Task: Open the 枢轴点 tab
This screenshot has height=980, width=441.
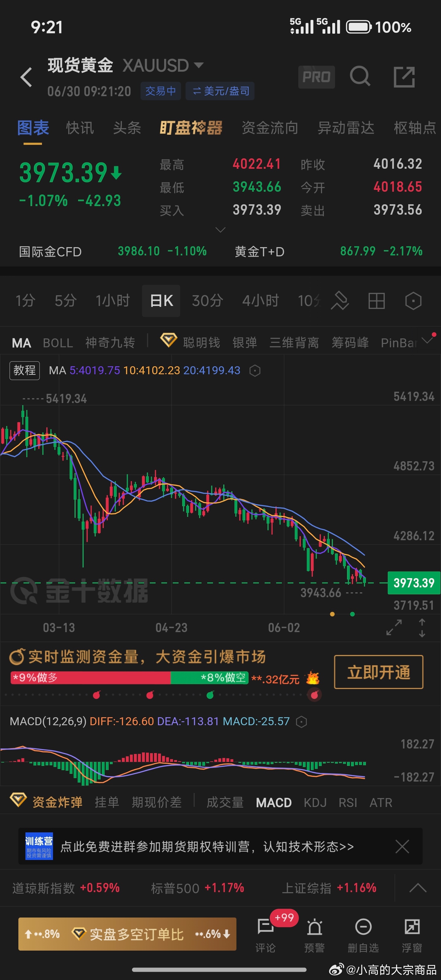Action: (x=415, y=128)
